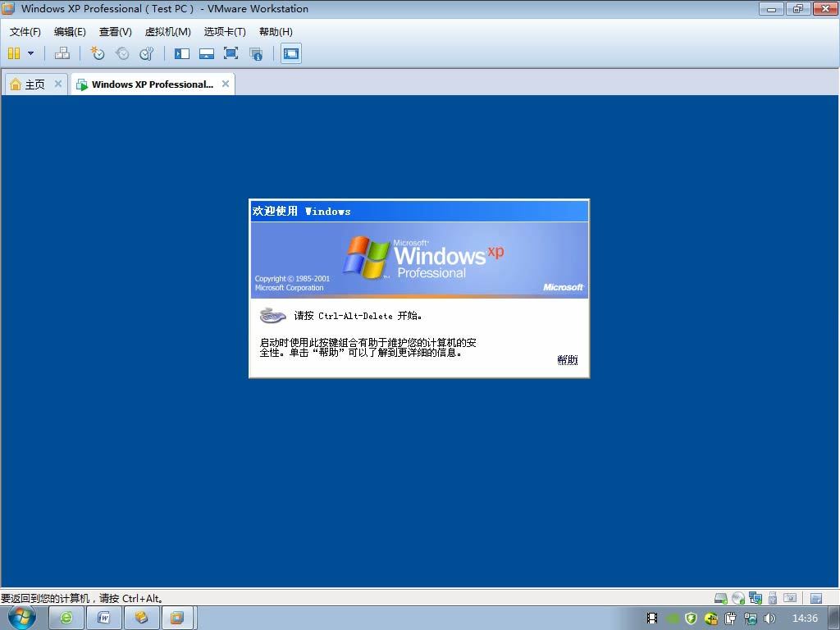The image size is (840, 630).
Task: Open the yellow folder taskbar button
Action: coord(141,618)
